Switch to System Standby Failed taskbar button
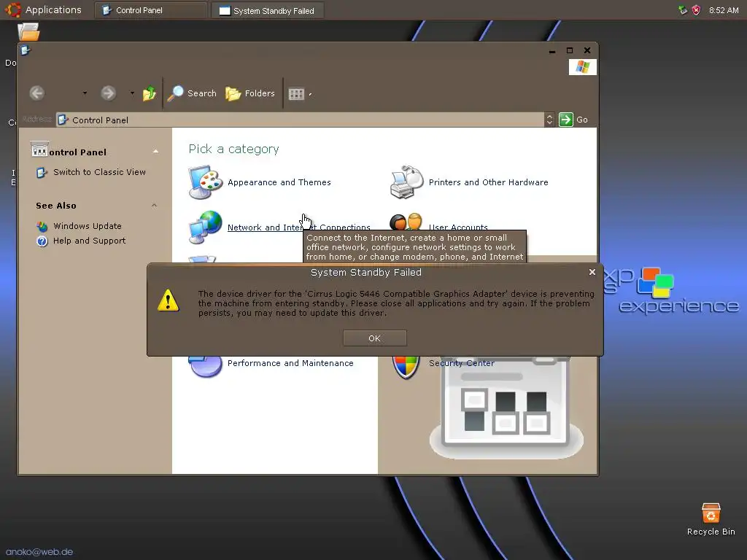The width and height of the screenshot is (747, 560). (268, 10)
